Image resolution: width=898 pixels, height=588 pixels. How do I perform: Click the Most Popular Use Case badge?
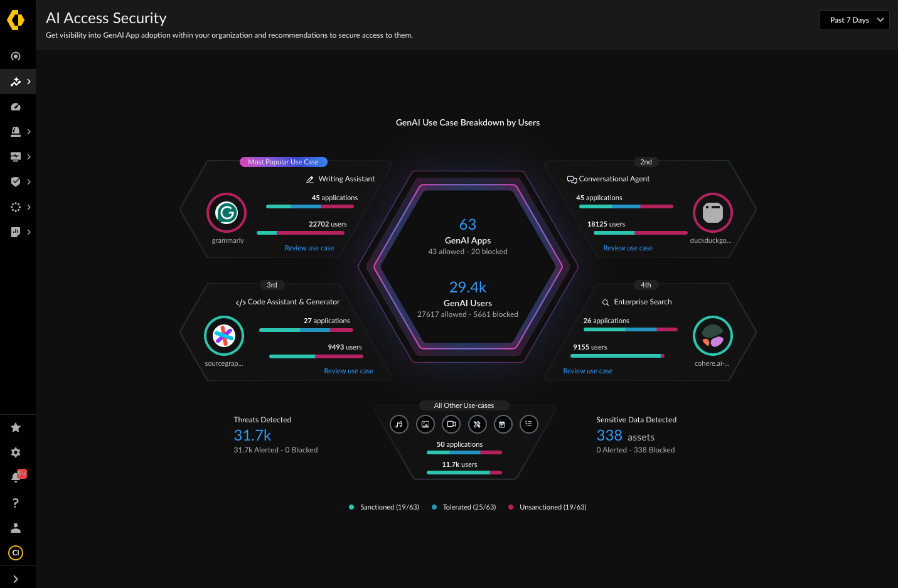click(x=283, y=162)
